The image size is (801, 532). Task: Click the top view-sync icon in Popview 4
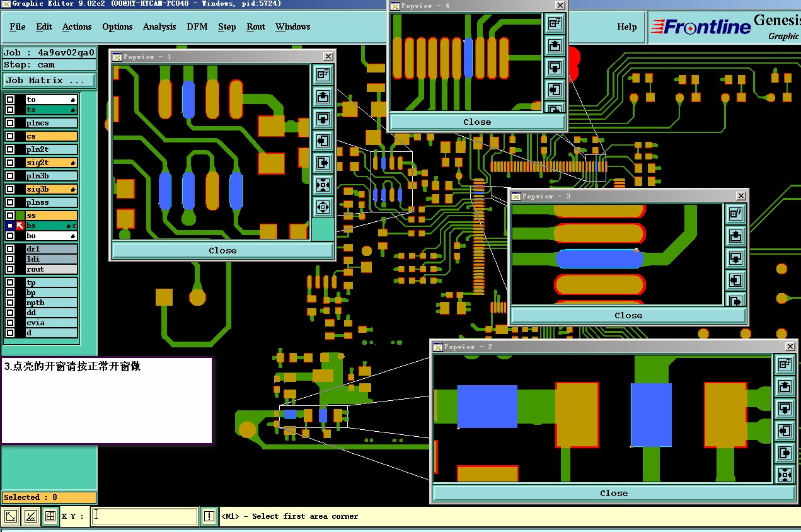point(555,23)
